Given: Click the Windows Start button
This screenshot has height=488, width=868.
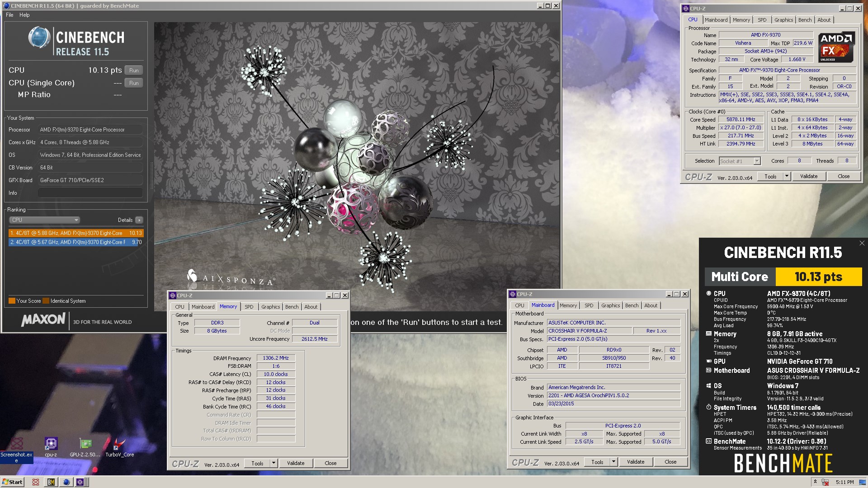Looking at the screenshot, I should click(12, 482).
